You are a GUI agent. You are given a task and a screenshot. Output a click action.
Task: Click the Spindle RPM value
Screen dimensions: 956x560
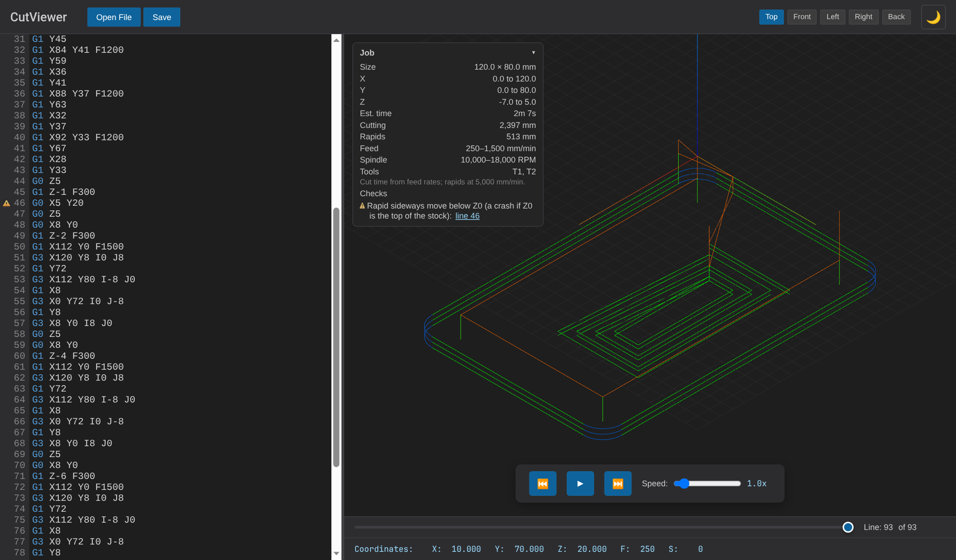pyautogui.click(x=498, y=160)
